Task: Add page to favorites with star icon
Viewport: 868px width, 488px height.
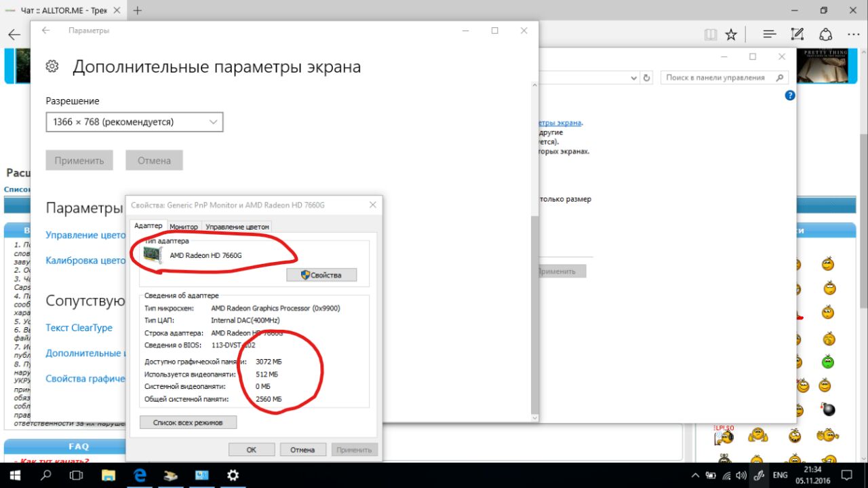Action: click(730, 35)
